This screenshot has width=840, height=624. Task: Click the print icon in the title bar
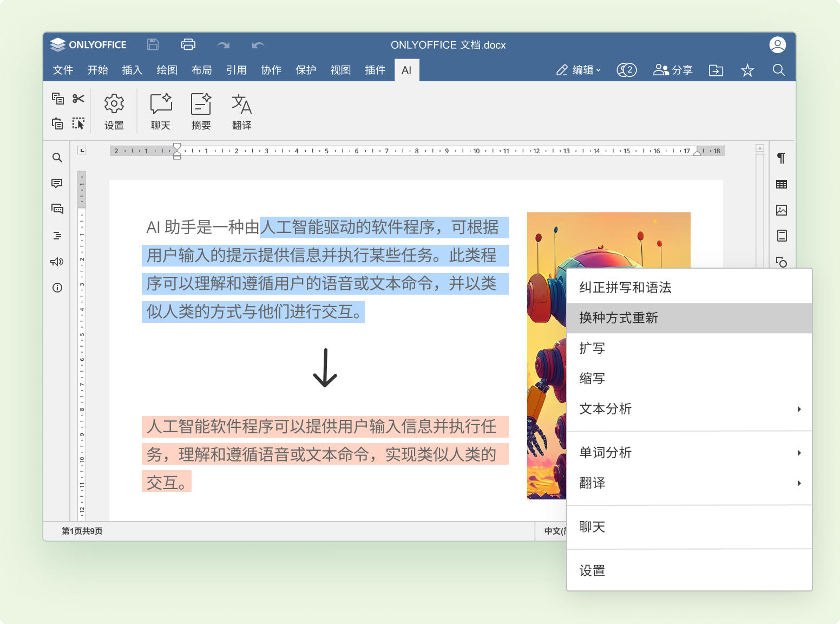188,45
